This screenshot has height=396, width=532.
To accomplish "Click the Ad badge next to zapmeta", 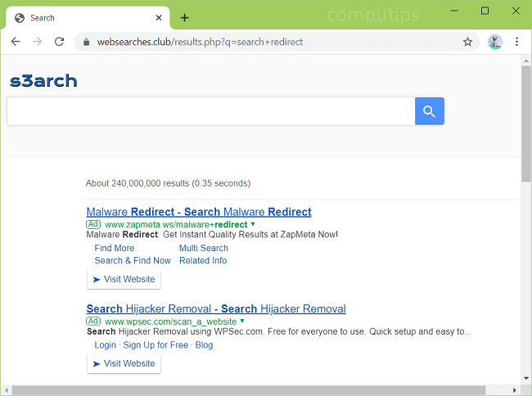I will click(93, 224).
